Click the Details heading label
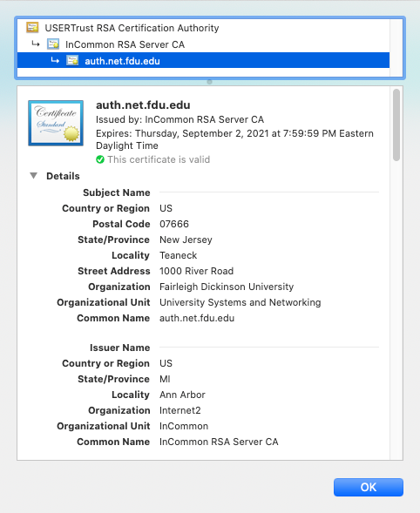The height and width of the screenshot is (513, 420). [x=63, y=176]
